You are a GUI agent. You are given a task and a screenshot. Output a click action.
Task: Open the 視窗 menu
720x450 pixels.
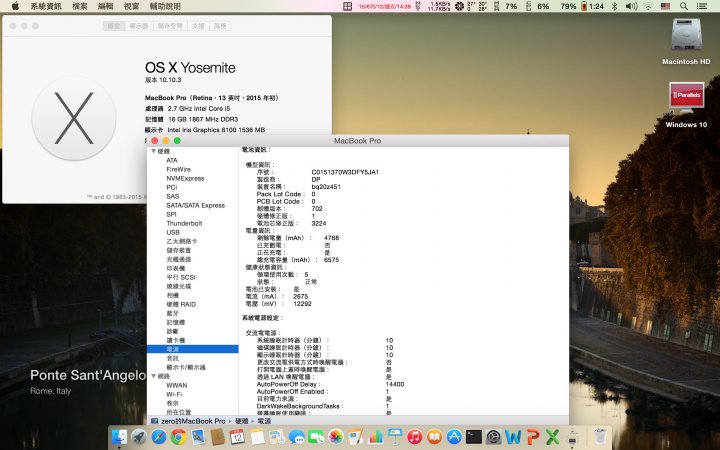(x=131, y=6)
